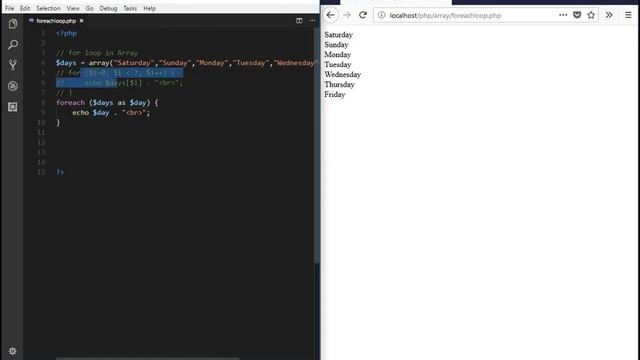Open the File menu
640x360 pixels.
(9, 8)
